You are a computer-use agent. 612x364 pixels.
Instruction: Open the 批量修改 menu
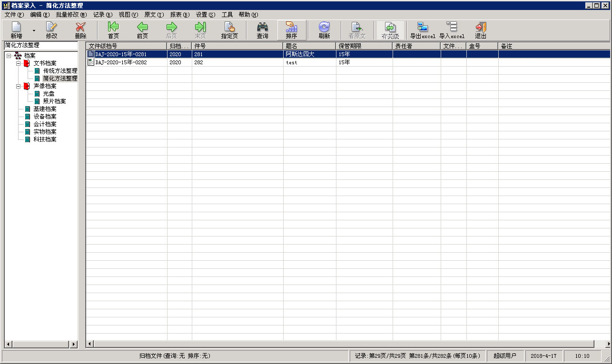71,15
